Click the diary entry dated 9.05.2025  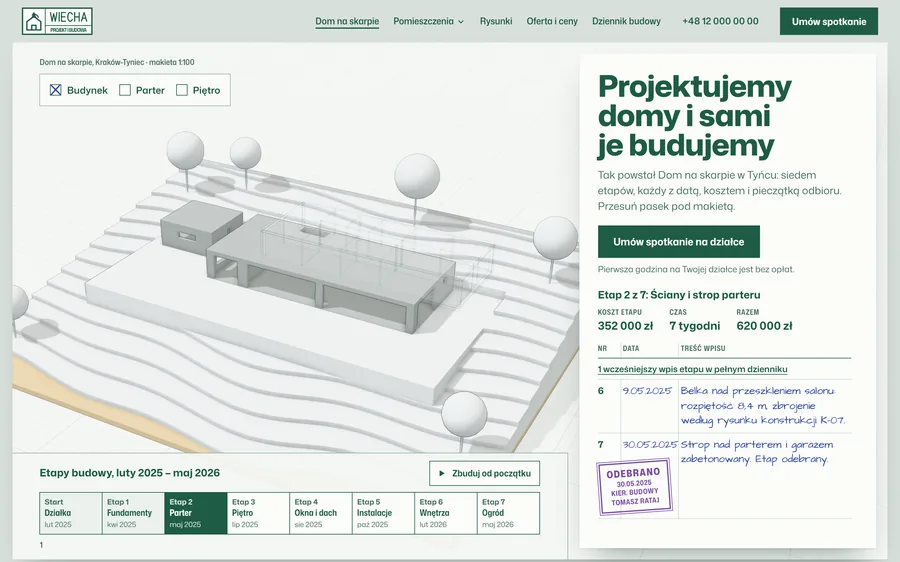724,406
